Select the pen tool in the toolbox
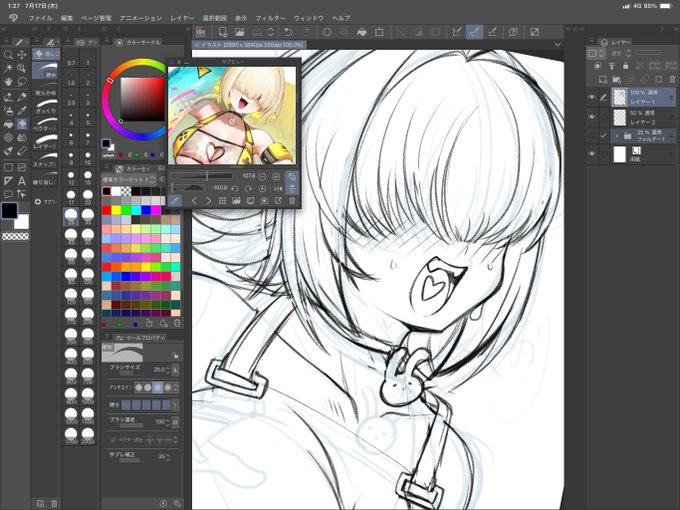 [22, 96]
